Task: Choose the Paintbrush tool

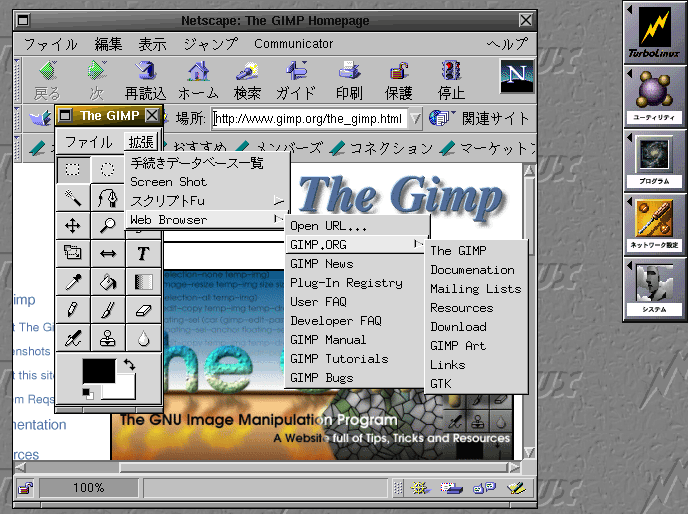Action: click(108, 310)
